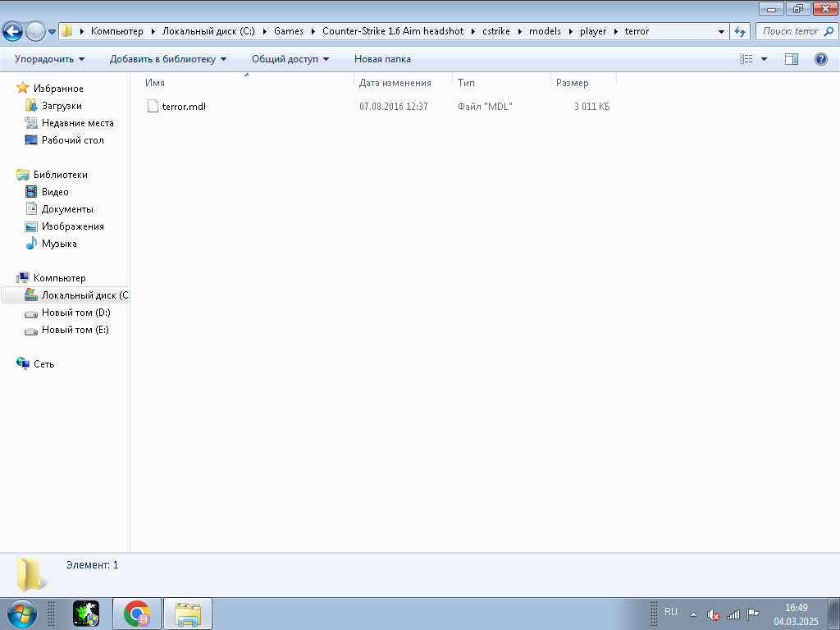Open the Общий доступ menu
The image size is (840, 630).
tap(290, 59)
